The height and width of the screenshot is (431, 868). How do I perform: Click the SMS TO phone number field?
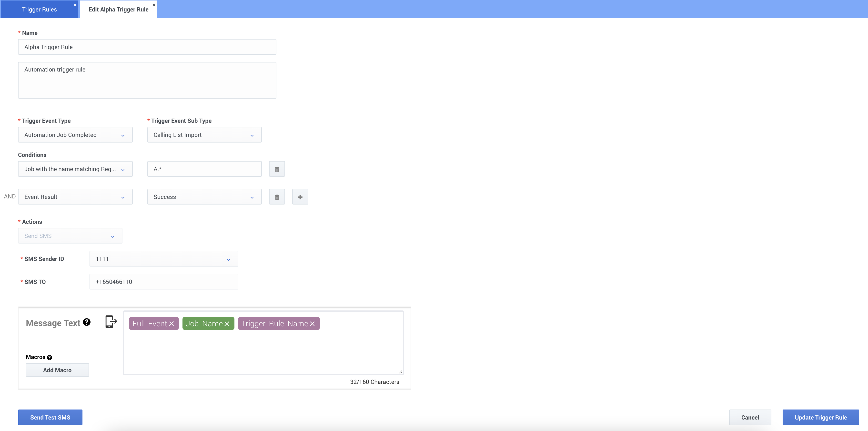pos(164,282)
